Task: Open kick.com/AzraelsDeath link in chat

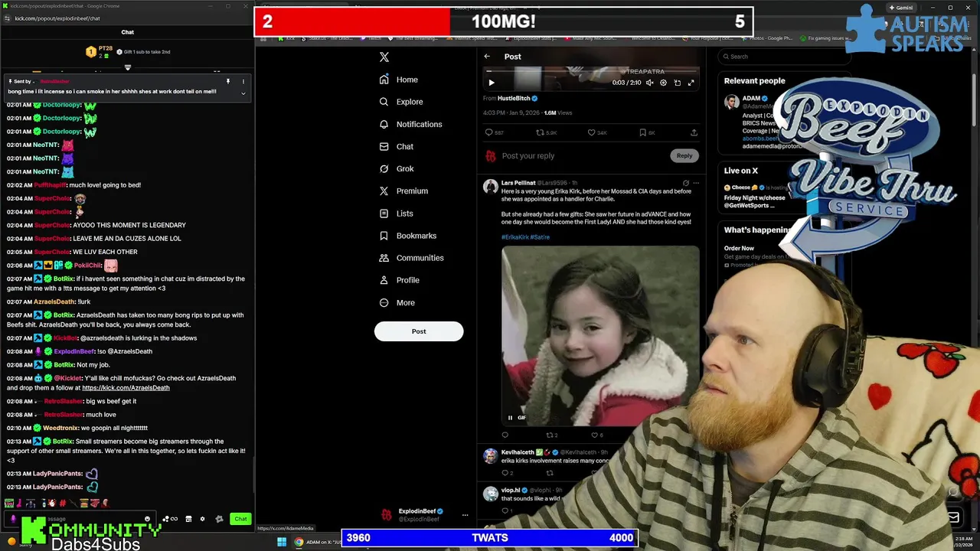Action: (126, 388)
